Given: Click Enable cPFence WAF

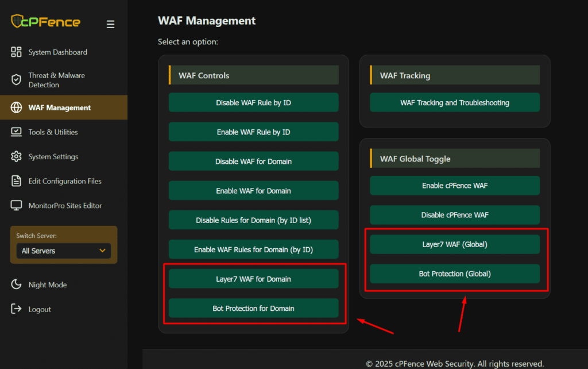Looking at the screenshot, I should point(455,186).
